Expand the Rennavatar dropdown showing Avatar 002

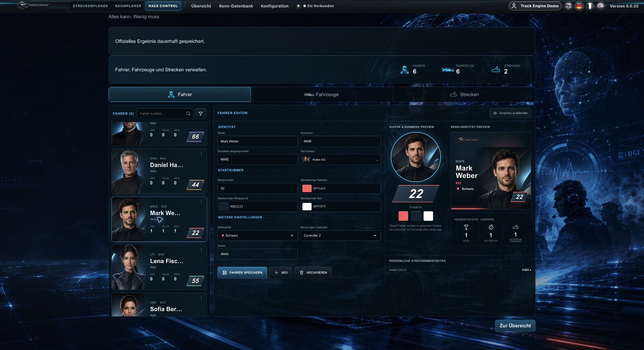tap(340, 160)
